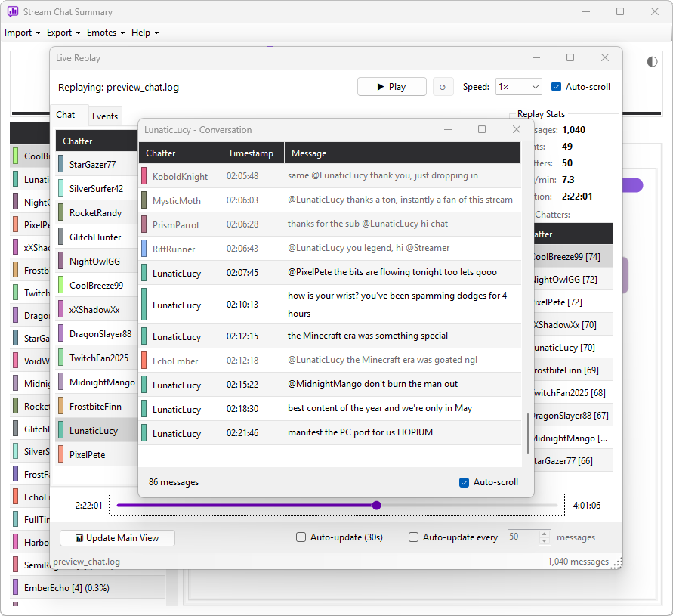Click the Live Replay resize grip
The width and height of the screenshot is (673, 616).
[x=617, y=564]
